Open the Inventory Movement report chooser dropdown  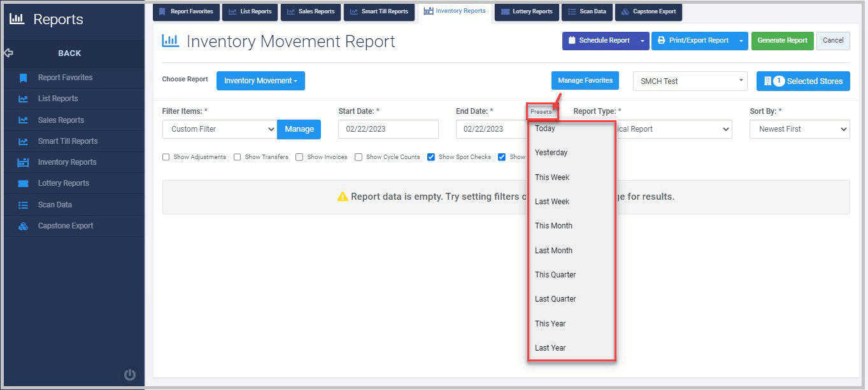click(260, 81)
